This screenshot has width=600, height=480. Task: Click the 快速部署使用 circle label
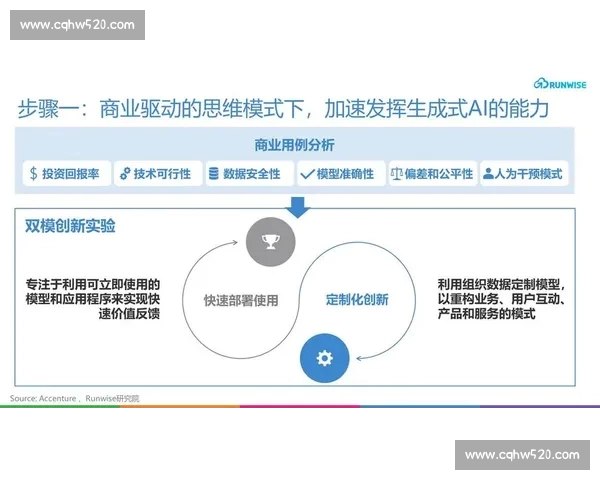tap(241, 300)
